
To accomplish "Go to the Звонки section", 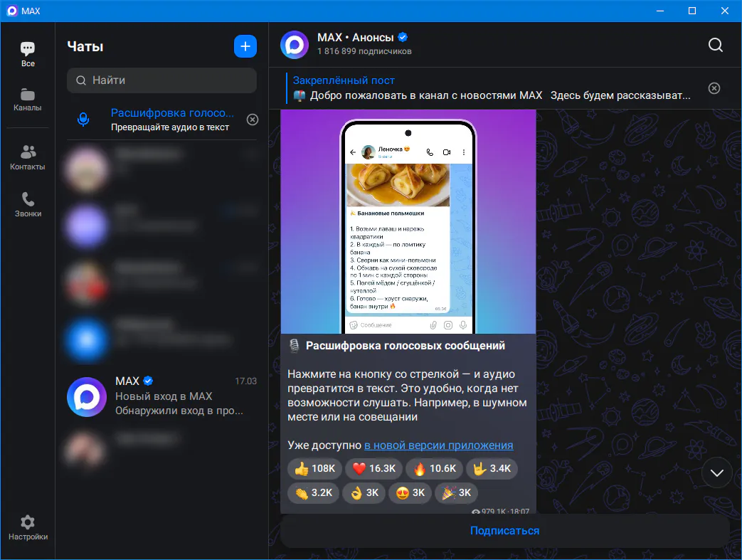I will tap(28, 204).
